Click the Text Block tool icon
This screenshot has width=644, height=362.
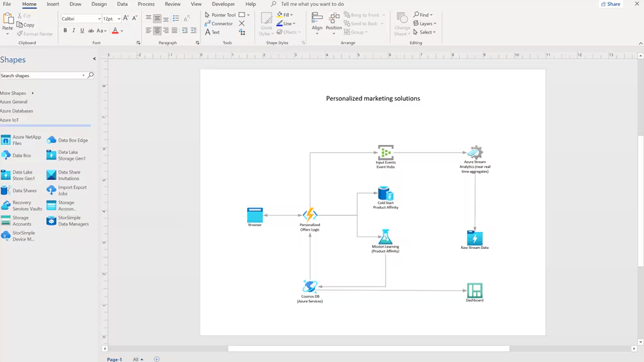click(x=242, y=32)
